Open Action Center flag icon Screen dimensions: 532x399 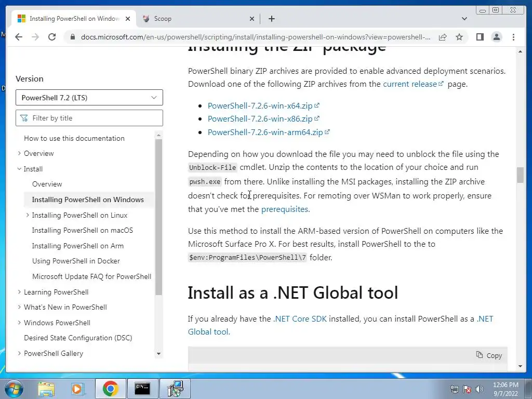click(467, 389)
